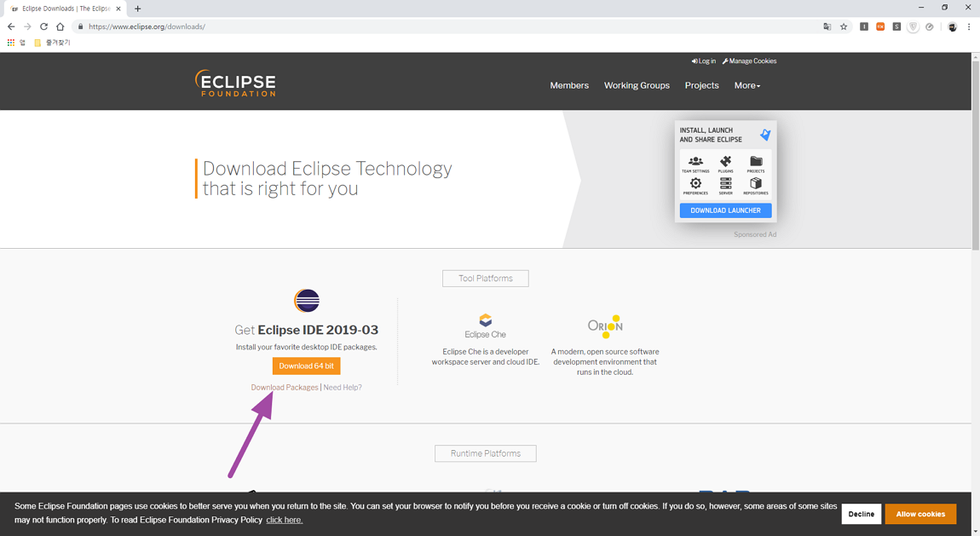Click the 'Get Eclipse IDE 2019-03' heading
The height and width of the screenshot is (536, 980).
[306, 330]
